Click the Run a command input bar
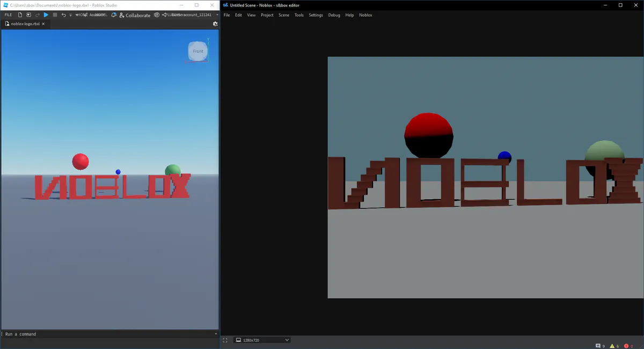Image resolution: width=644 pixels, height=349 pixels. pos(109,334)
